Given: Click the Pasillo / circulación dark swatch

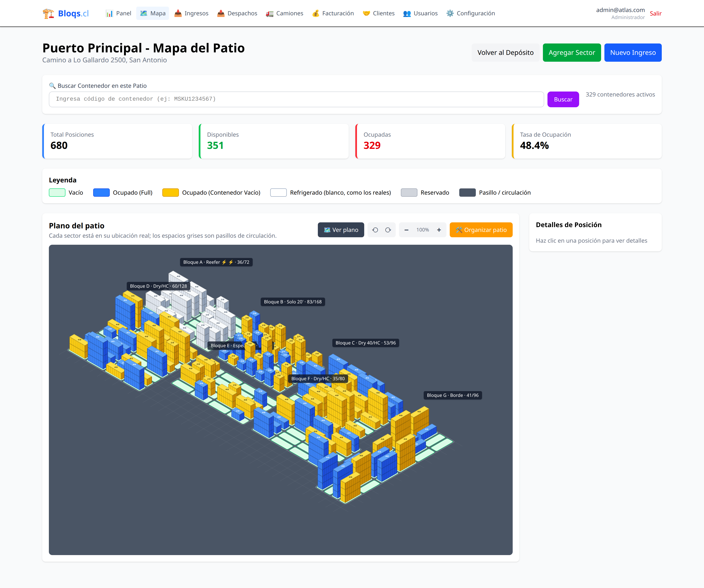Looking at the screenshot, I should pyautogui.click(x=467, y=192).
